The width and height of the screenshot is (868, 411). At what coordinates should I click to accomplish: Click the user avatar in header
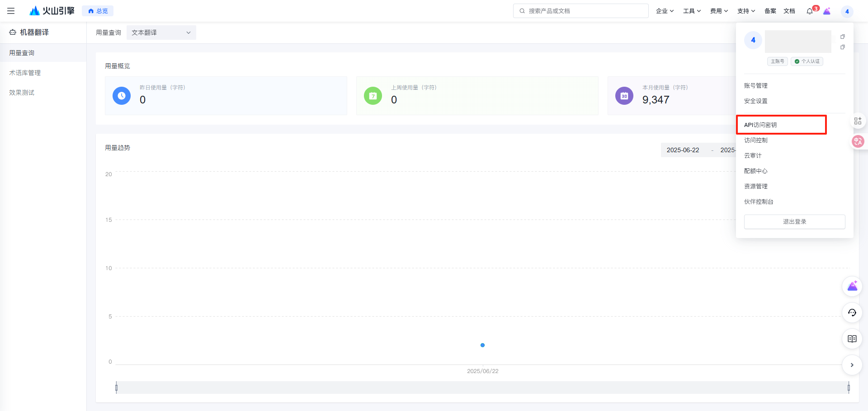847,11
